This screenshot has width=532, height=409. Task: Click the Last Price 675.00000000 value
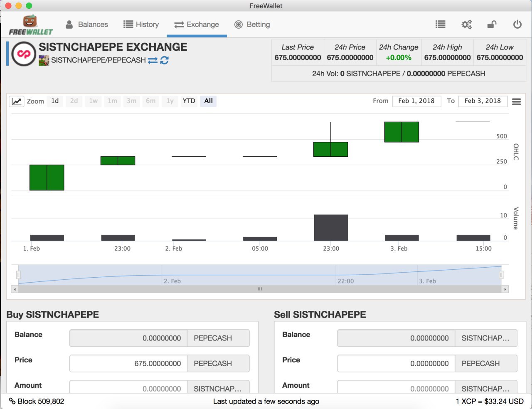point(298,58)
